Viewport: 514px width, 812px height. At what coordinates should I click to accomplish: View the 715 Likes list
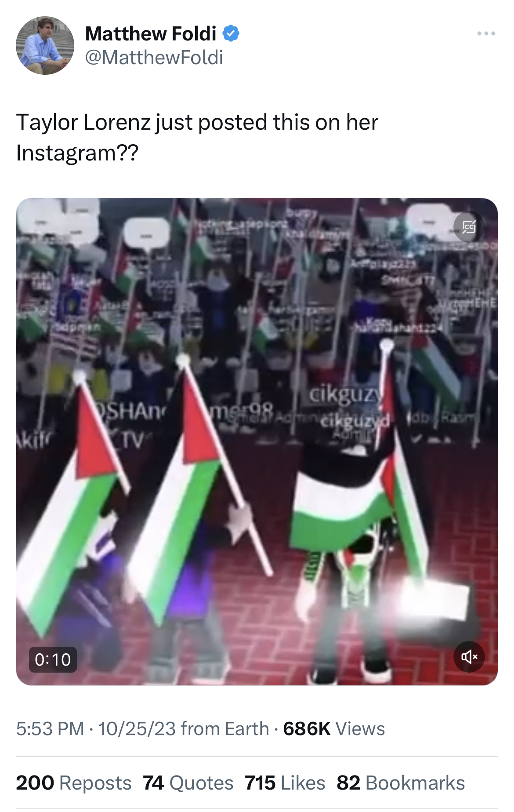(285, 783)
